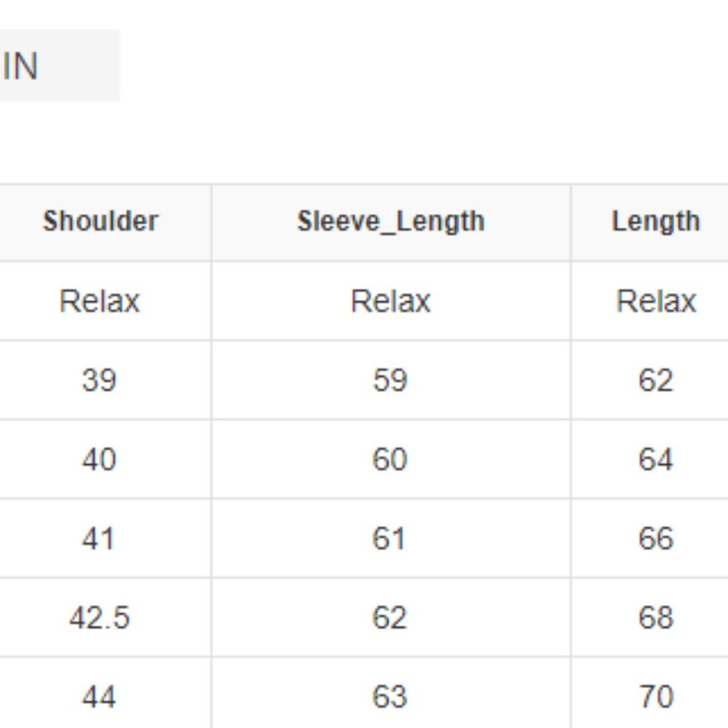Click the Shoulder column header

pos(100,221)
